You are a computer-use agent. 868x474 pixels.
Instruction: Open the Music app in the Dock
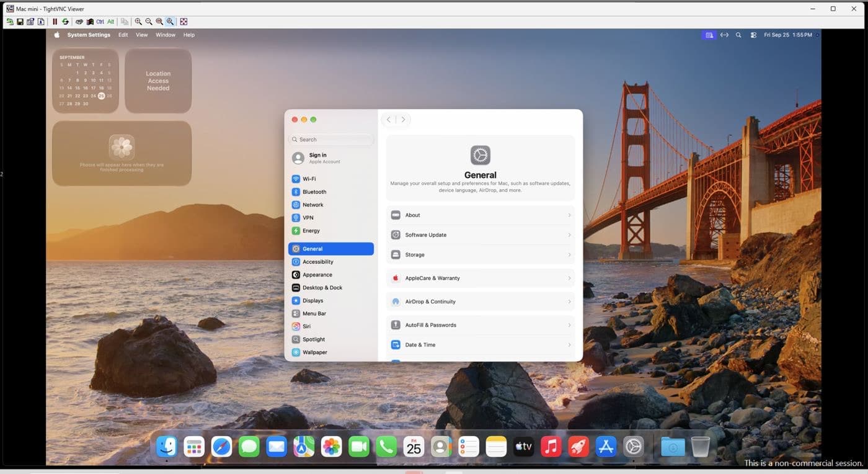[551, 446]
